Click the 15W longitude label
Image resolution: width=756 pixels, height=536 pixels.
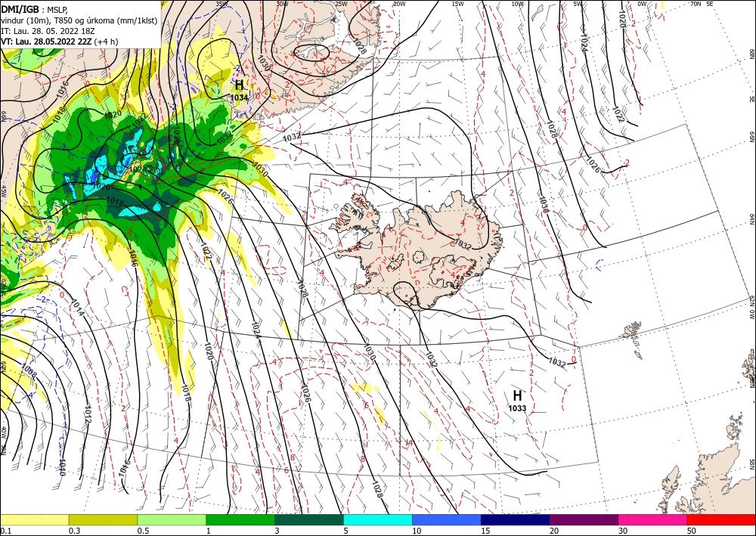tap(458, 4)
